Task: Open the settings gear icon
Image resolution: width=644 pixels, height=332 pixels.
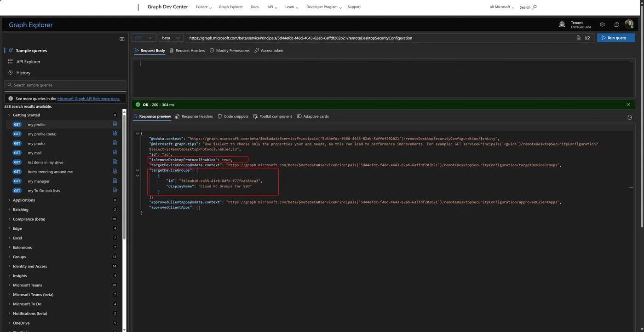Action: pyautogui.click(x=602, y=24)
